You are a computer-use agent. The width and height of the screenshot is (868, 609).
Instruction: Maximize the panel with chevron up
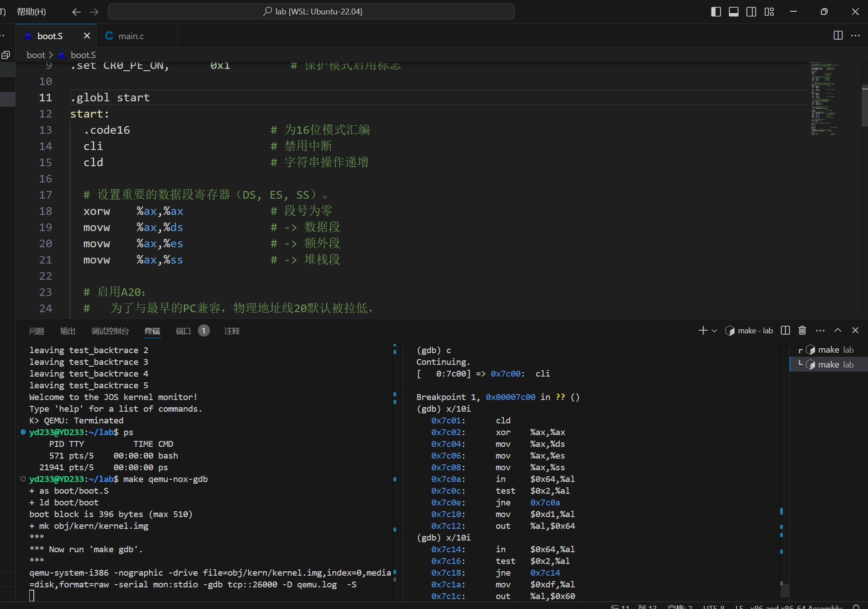[838, 331]
